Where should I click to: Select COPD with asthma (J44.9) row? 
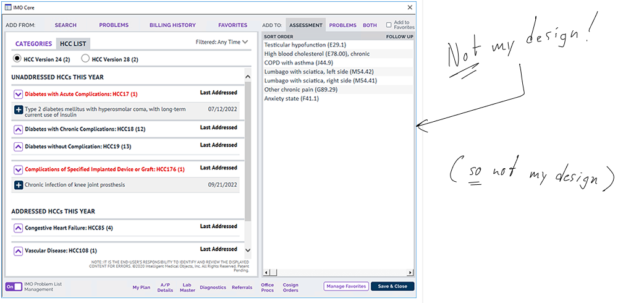[337, 63]
